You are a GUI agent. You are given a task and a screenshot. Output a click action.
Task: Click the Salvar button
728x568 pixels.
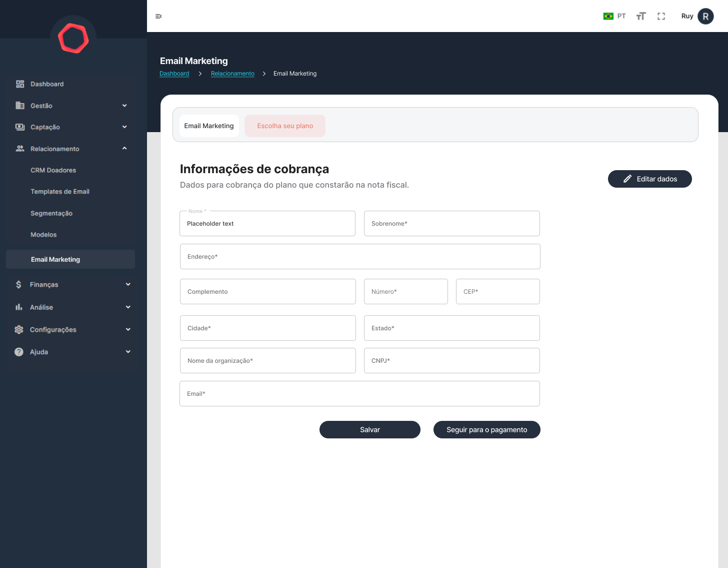[x=370, y=430]
